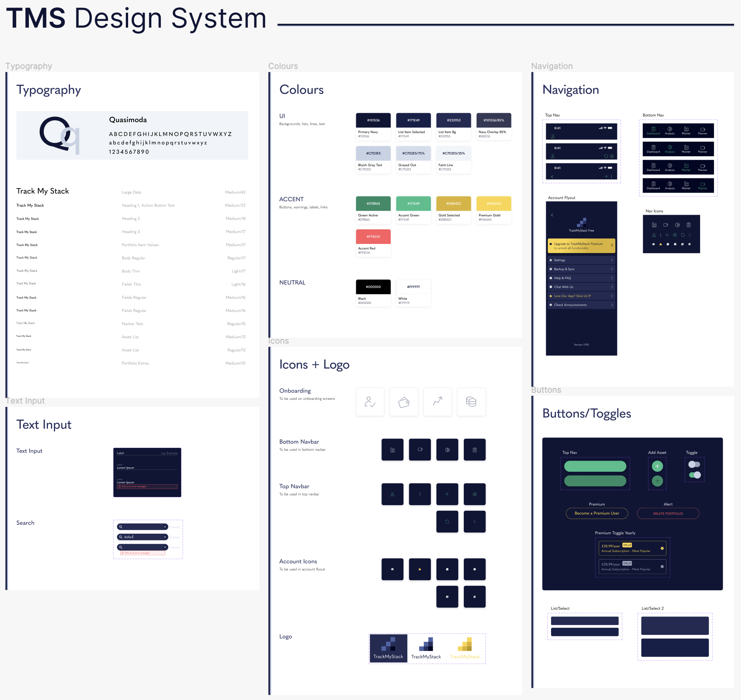741x700 pixels.
Task: Expand the Backup & Sync row chevron
Action: click(612, 269)
